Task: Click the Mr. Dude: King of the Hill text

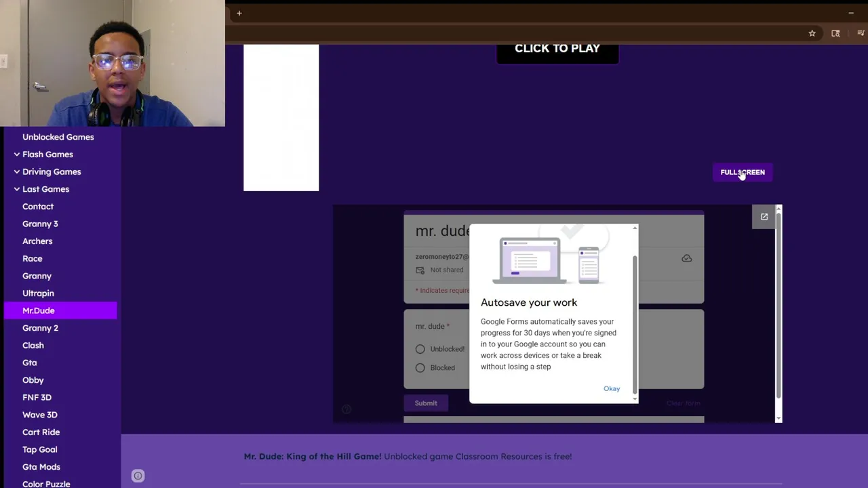Action: point(313,456)
